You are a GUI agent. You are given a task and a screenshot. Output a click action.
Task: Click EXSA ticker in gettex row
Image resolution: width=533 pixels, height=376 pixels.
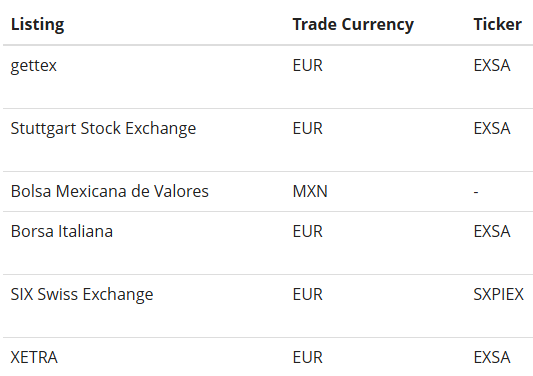click(x=492, y=65)
